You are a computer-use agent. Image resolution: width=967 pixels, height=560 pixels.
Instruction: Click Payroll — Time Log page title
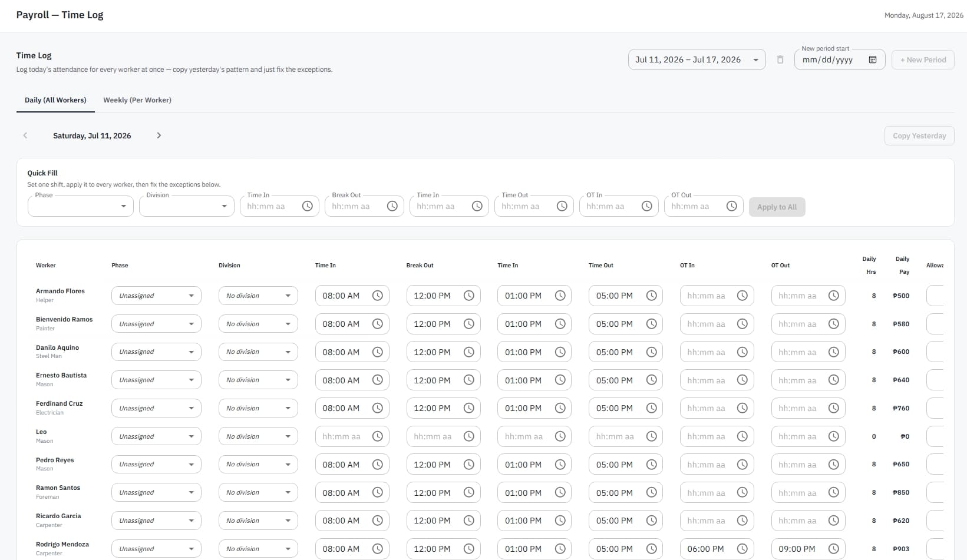60,15
